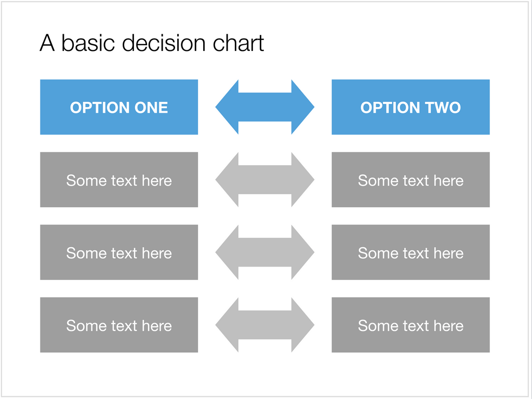This screenshot has height=399, width=532.
Task: Select the middle gray box under OPTION TWO
Action: tap(410, 252)
